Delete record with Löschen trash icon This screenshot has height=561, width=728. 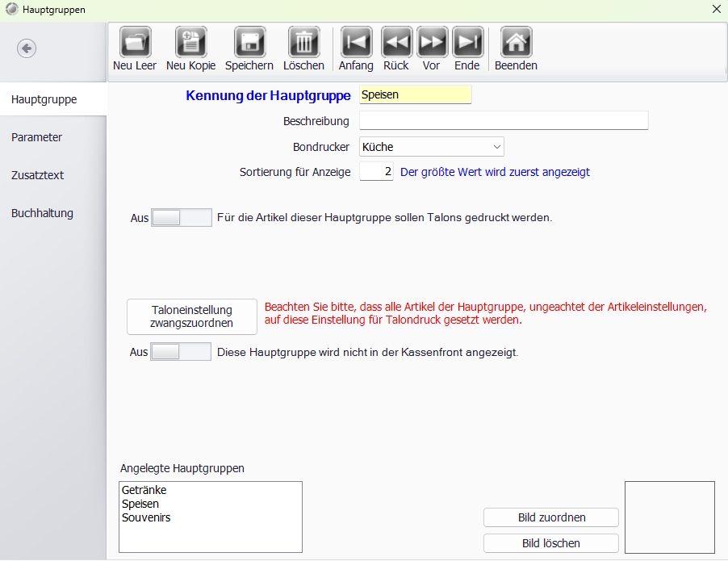(304, 42)
